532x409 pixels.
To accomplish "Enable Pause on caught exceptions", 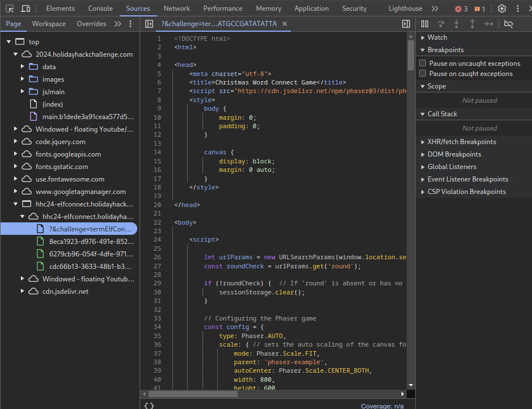I will 423,73.
